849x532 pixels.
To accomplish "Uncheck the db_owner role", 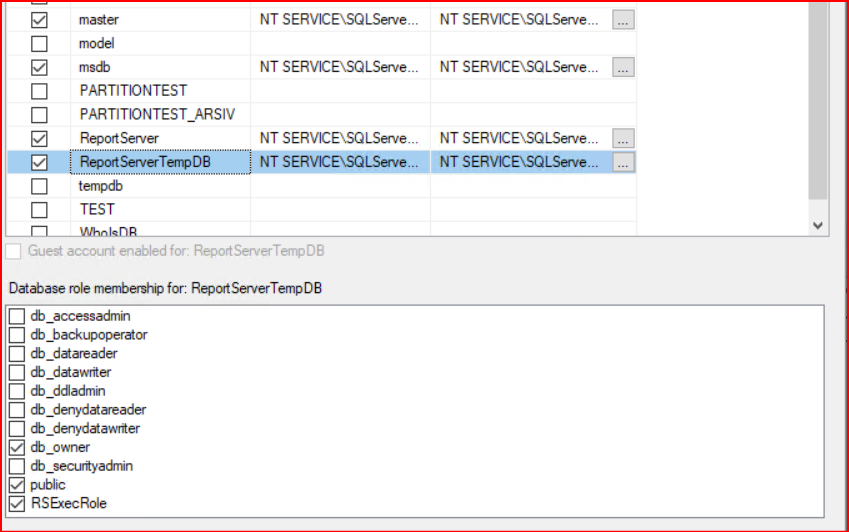I will coord(17,448).
